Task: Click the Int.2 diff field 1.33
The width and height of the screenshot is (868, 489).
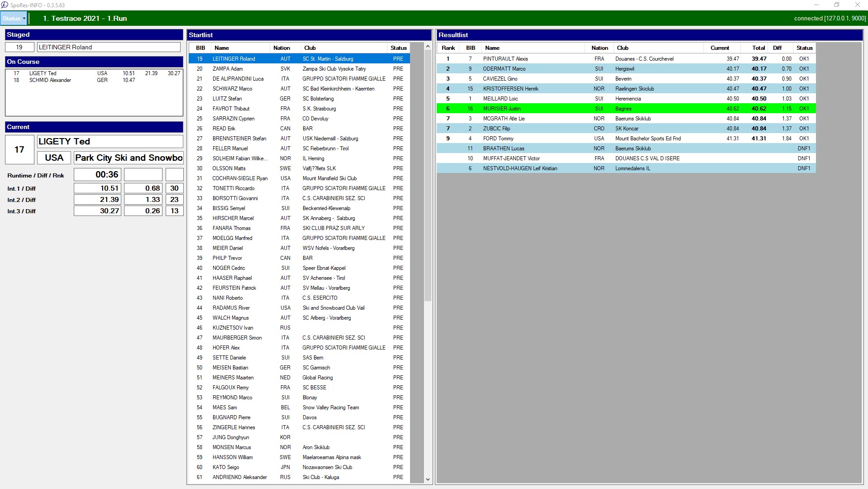Action: tap(143, 200)
